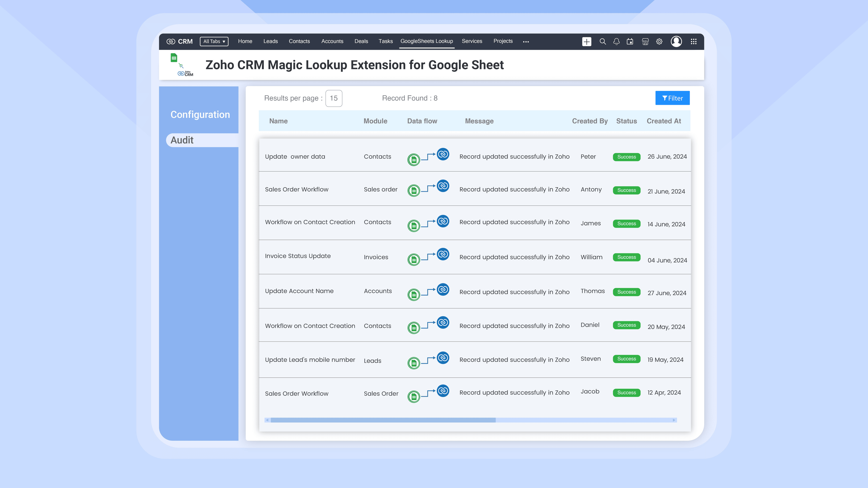Click Google Sheets icon in Update owner data row

[414, 160]
